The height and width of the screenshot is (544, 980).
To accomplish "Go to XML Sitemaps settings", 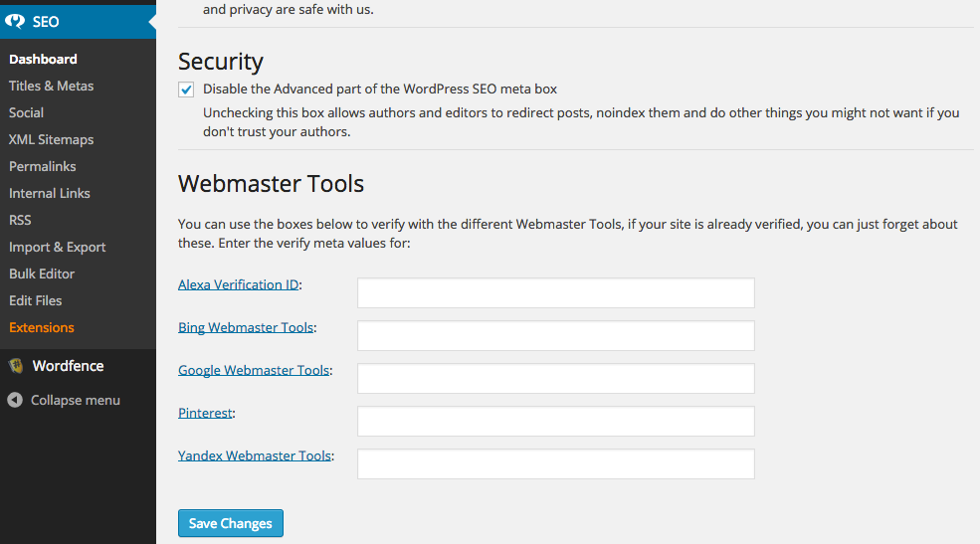I will [x=51, y=139].
